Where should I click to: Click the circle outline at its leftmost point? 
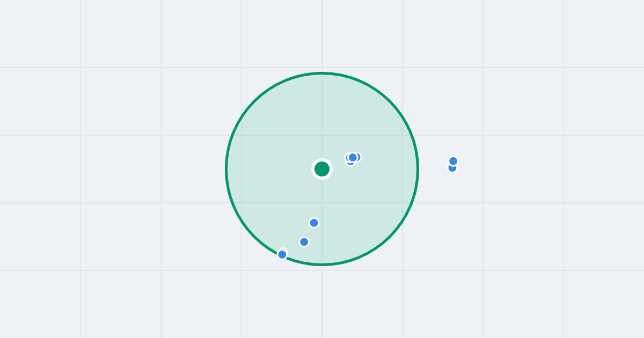click(x=226, y=169)
